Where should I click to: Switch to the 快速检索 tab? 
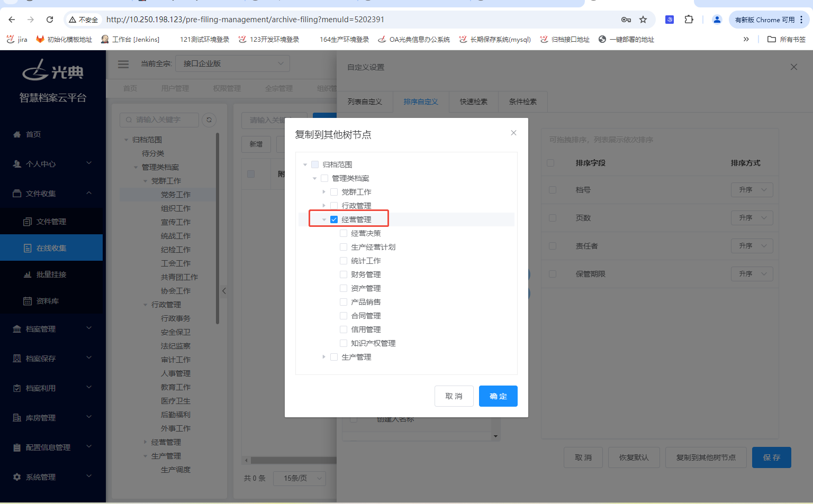coord(474,102)
